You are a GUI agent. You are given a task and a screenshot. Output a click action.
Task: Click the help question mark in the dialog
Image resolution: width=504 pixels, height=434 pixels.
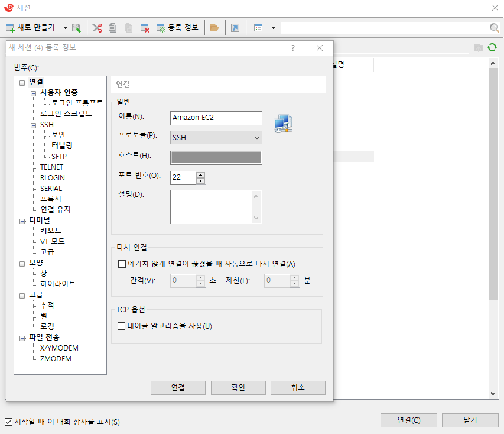293,48
